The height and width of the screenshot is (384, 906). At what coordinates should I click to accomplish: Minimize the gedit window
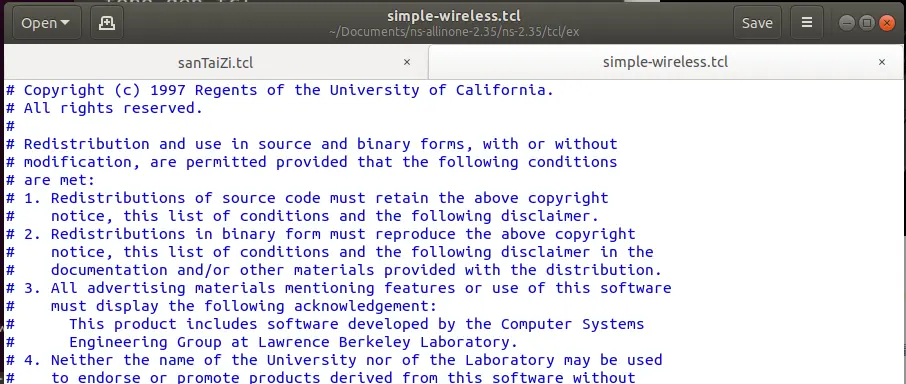[846, 23]
